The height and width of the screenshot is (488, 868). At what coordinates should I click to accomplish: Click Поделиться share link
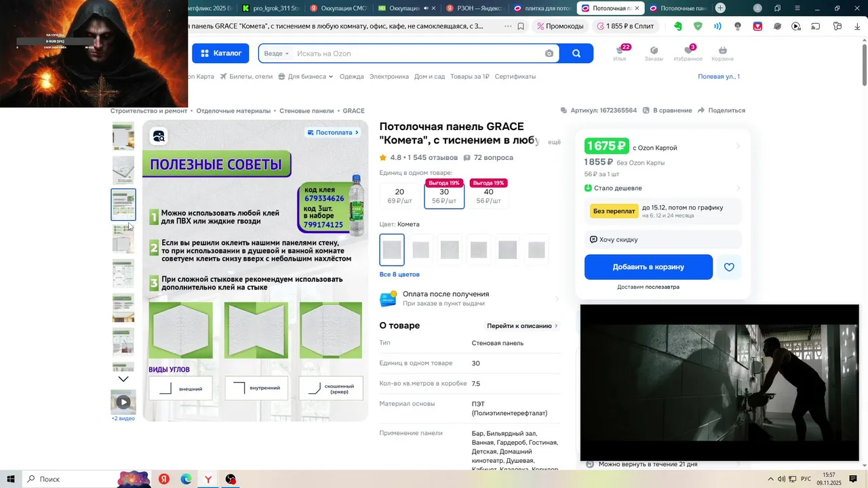point(722,110)
